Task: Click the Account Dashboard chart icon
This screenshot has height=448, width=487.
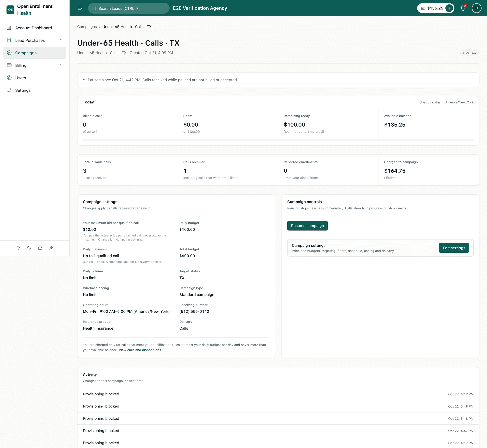Action: click(9, 28)
